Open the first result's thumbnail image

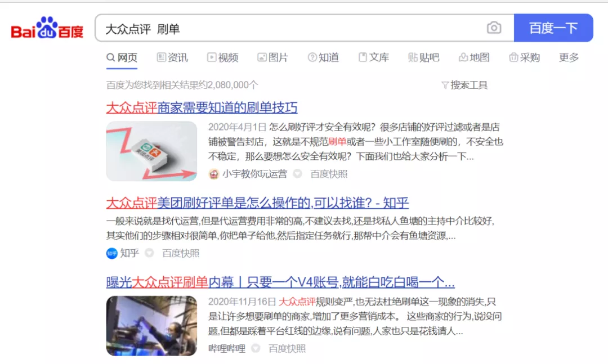click(x=151, y=151)
